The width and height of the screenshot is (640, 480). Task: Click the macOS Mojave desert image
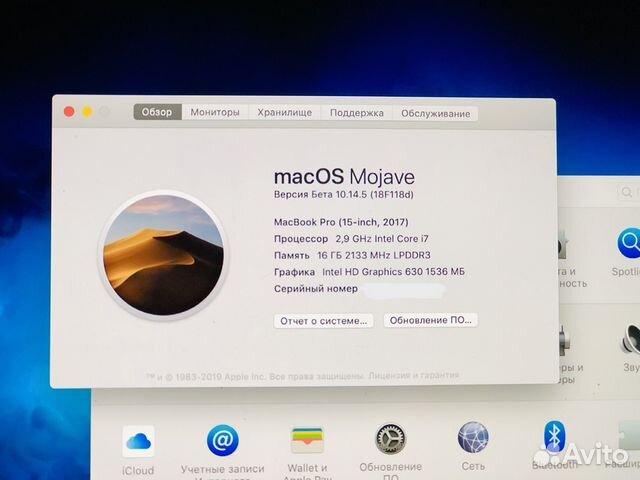(163, 255)
